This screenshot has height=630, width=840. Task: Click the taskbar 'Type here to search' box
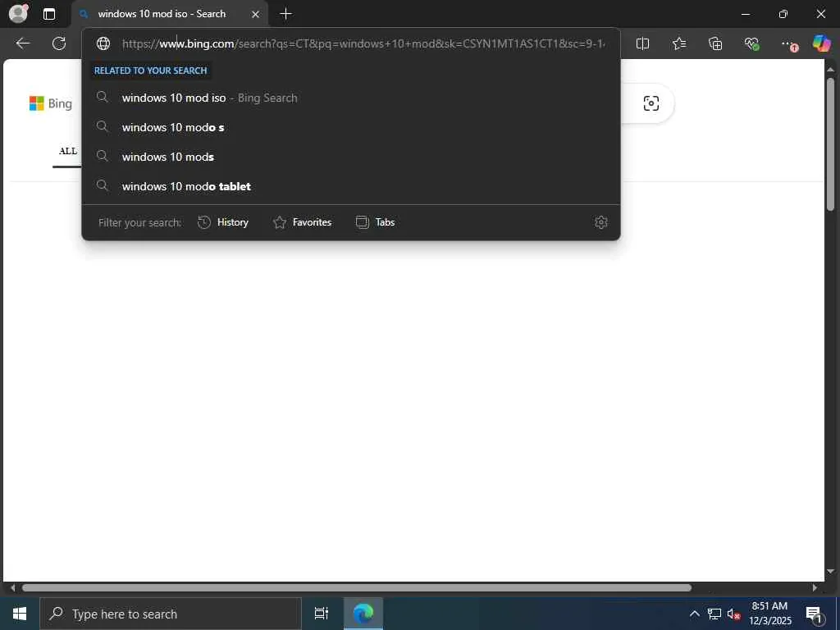pos(171,614)
